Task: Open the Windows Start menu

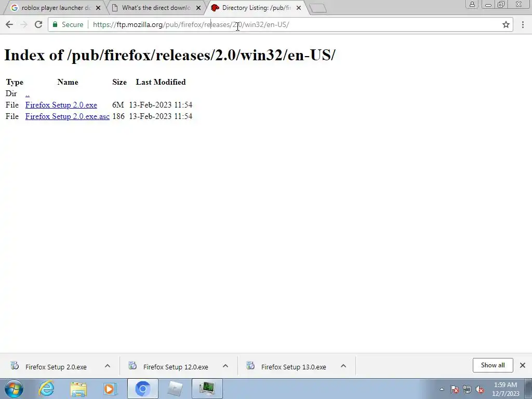Action: (14, 389)
